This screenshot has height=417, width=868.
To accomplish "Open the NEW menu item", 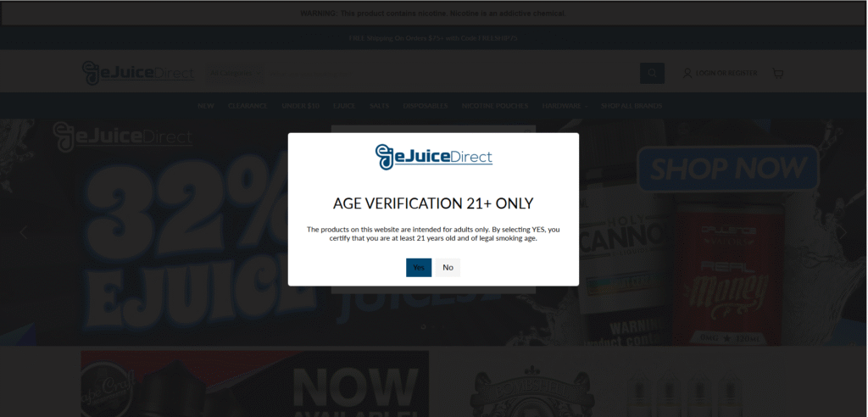I will (x=206, y=106).
